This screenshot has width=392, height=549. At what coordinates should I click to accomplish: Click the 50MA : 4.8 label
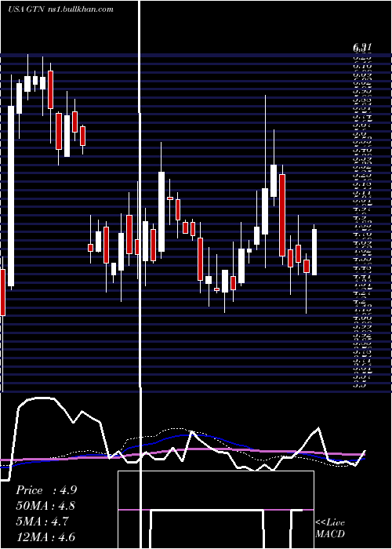45,506
